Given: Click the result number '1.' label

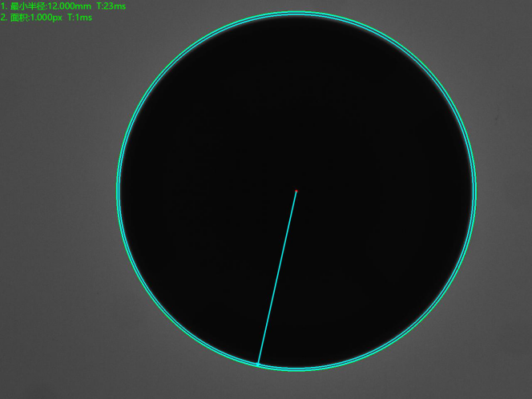Looking at the screenshot, I should click(4, 6).
